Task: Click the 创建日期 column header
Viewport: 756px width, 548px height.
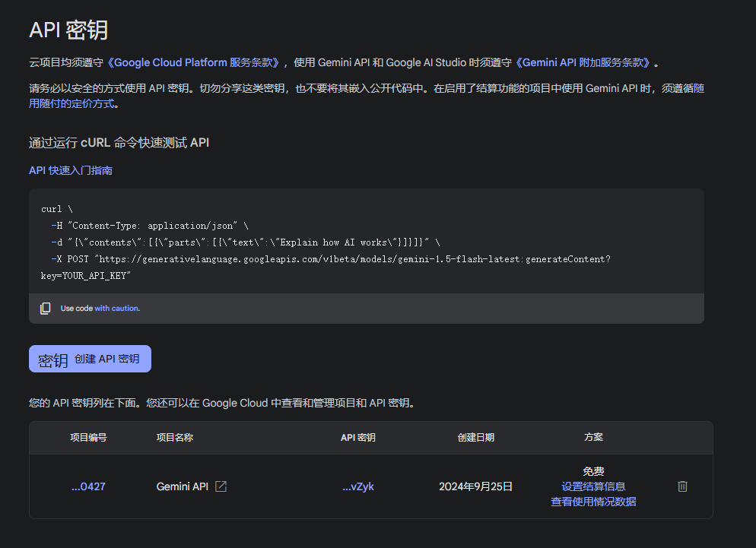Action: coord(475,438)
